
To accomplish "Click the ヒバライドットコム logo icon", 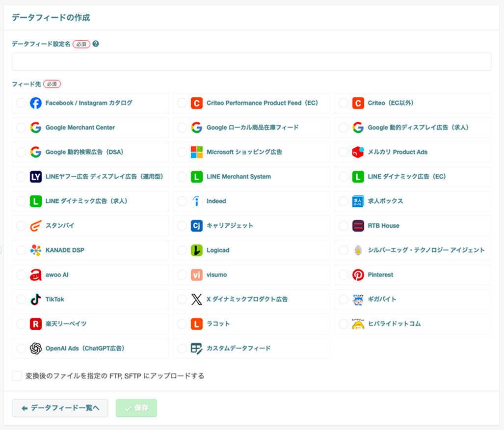I will 358,324.
